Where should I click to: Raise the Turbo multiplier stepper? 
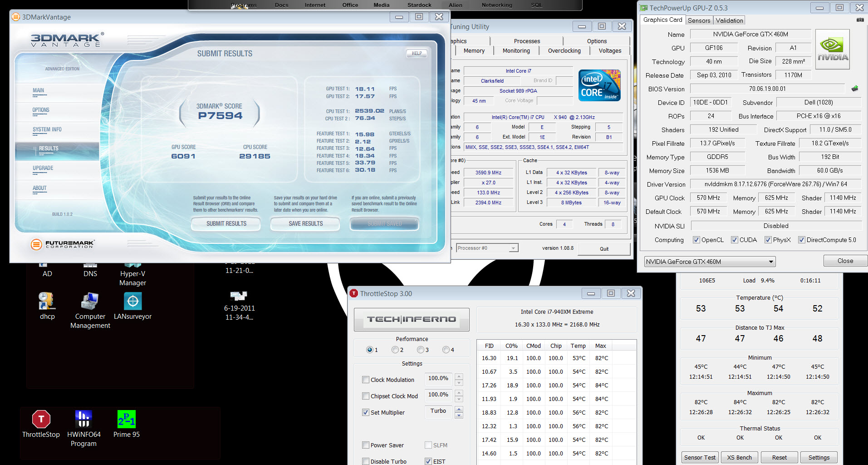pyautogui.click(x=459, y=409)
